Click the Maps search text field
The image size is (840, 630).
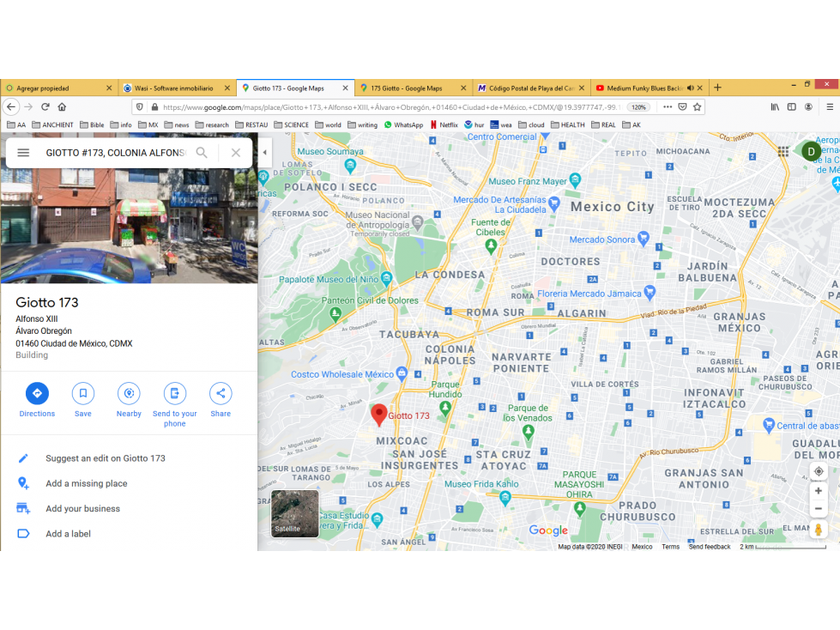pos(115,153)
